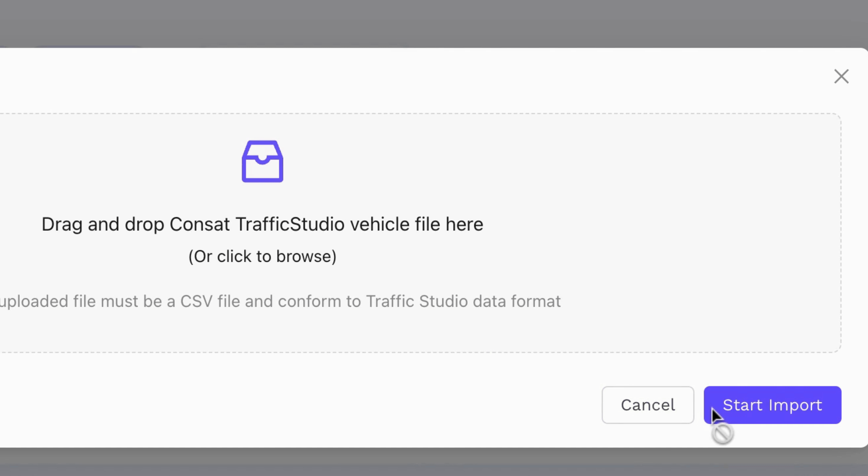Click 'Drag and drop Consat TrafficStudio vehicle file here'

[263, 224]
